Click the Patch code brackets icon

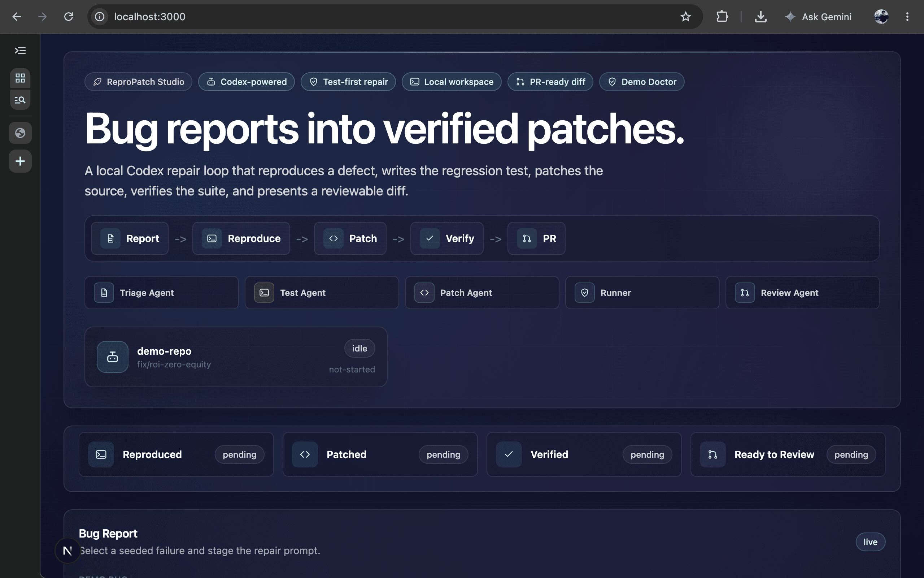[334, 238]
